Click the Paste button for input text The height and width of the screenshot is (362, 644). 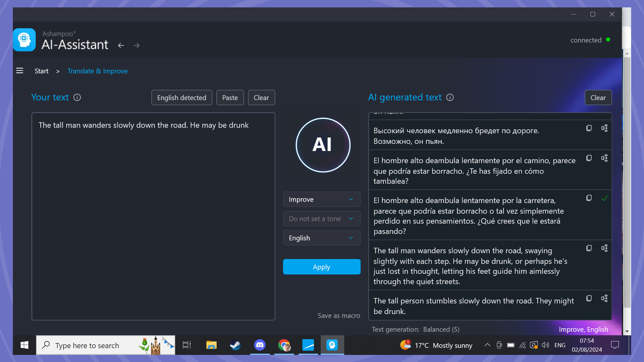pos(230,98)
